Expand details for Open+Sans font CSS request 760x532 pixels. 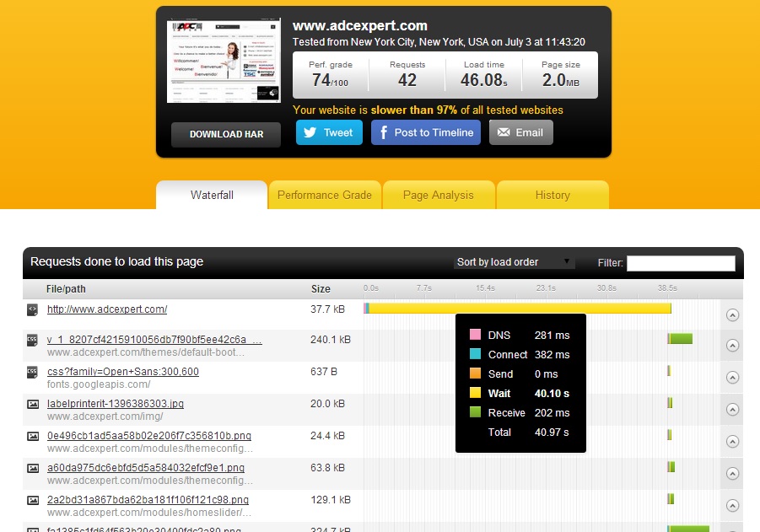pyautogui.click(x=732, y=378)
